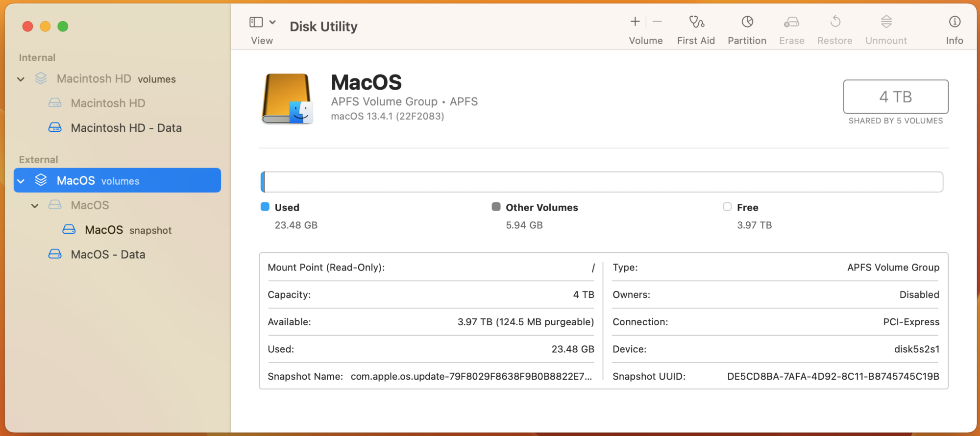980x436 pixels.
Task: Click the grey Other Volumes swatch
Action: [x=496, y=207]
